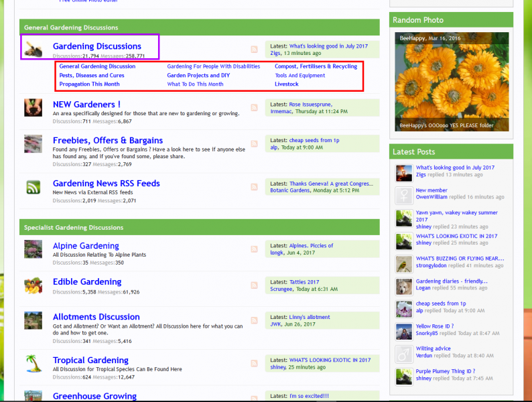Click the Tropical Gardening palm tree icon
Viewport: 532px width, 402px height.
click(x=34, y=364)
